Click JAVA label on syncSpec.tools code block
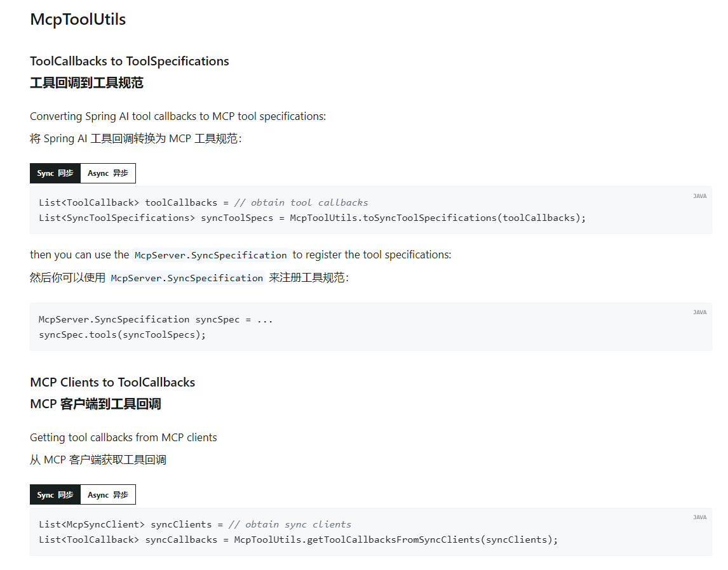 coord(699,312)
